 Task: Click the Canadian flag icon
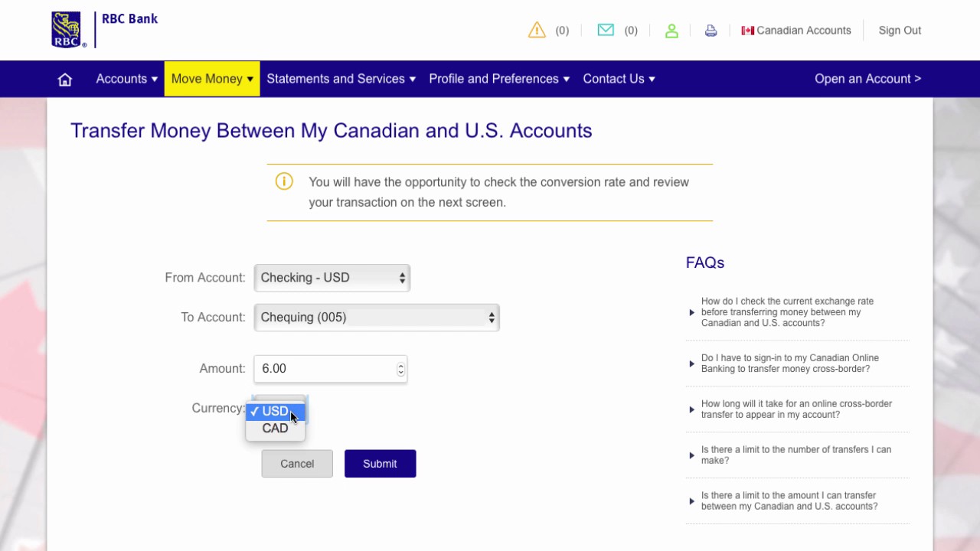[x=747, y=31]
